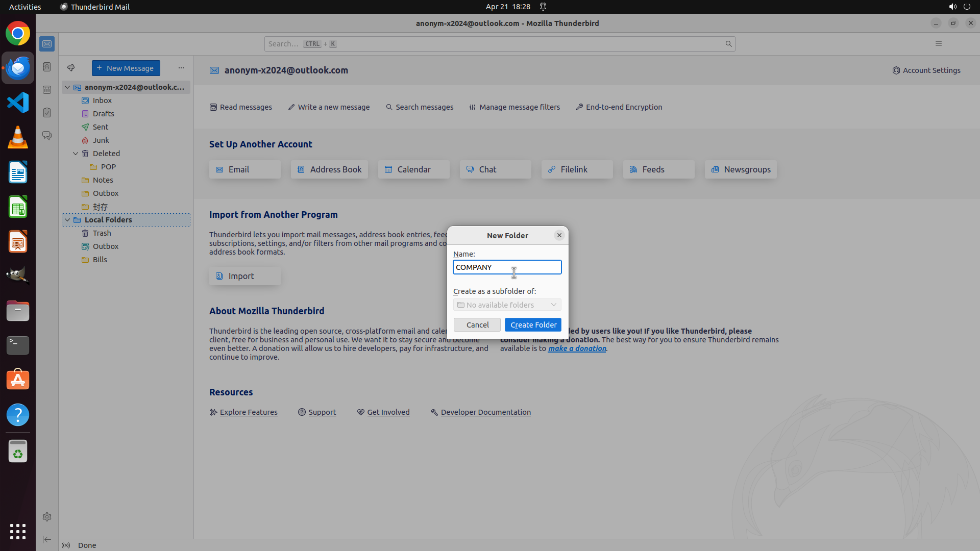This screenshot has height=551, width=980.
Task: Click the folder Name input field
Action: click(507, 267)
